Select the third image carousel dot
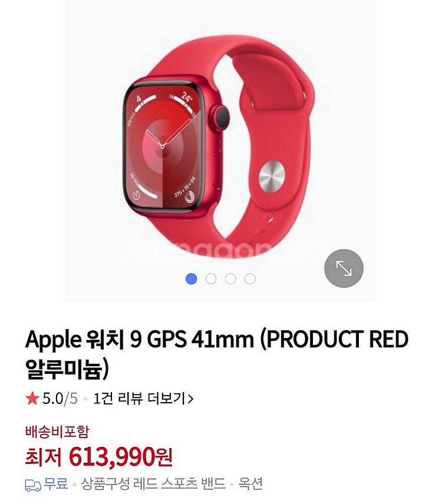The height and width of the screenshot is (504, 442). point(230,278)
